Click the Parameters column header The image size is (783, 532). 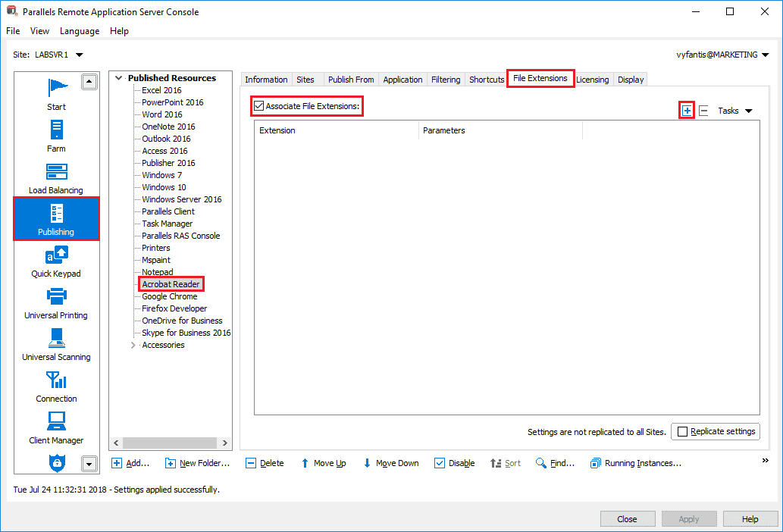[500, 130]
